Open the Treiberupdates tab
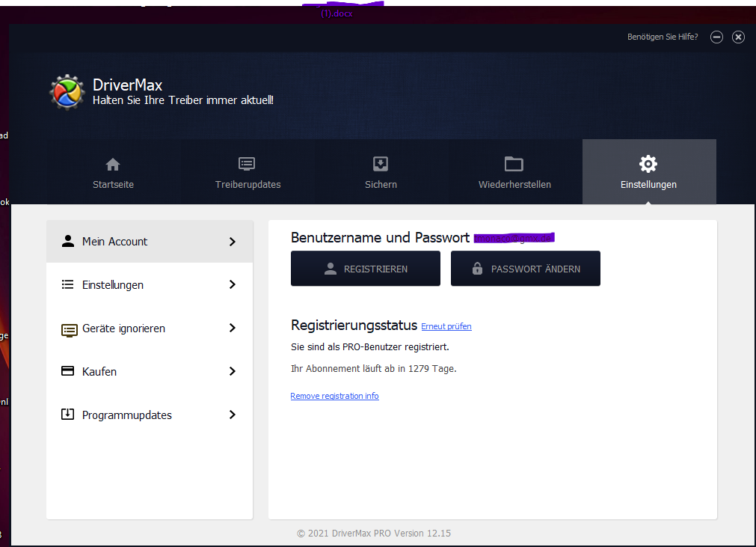The width and height of the screenshot is (756, 547). (248, 172)
